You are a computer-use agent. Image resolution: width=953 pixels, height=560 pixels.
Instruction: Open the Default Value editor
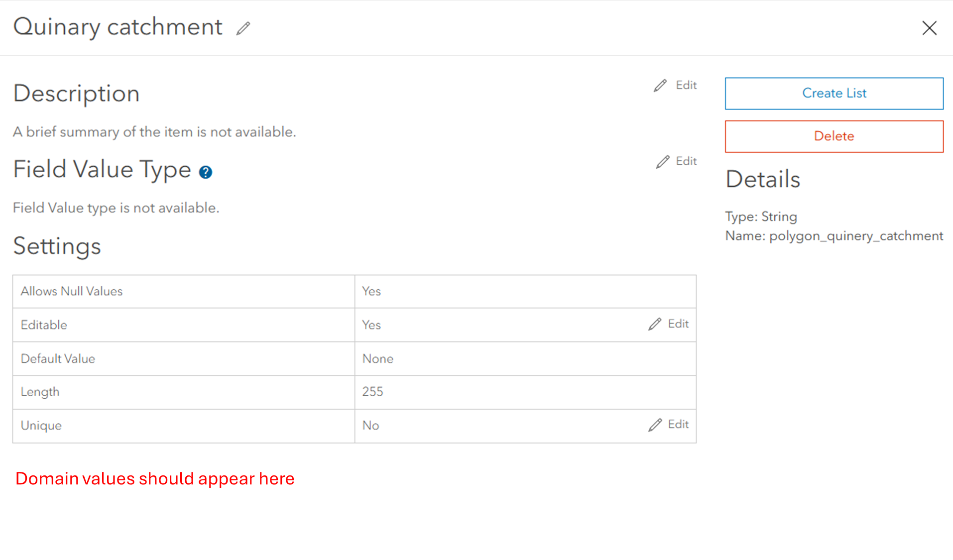point(377,358)
